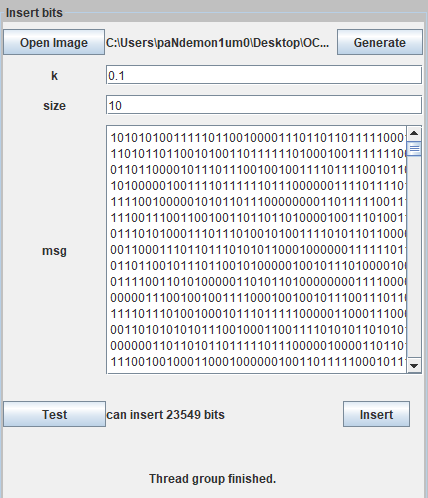Click the image file path text

pyautogui.click(x=217, y=43)
